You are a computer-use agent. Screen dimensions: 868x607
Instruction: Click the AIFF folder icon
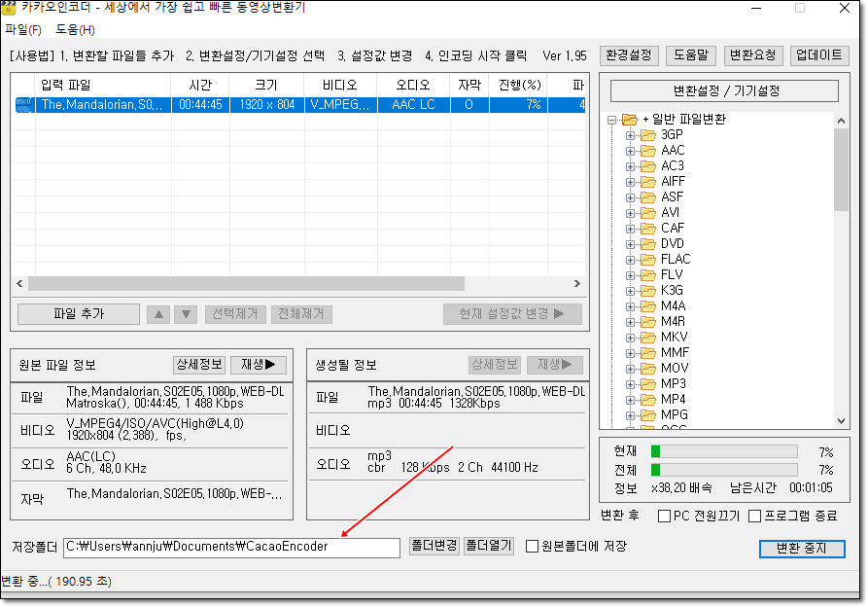point(647,182)
